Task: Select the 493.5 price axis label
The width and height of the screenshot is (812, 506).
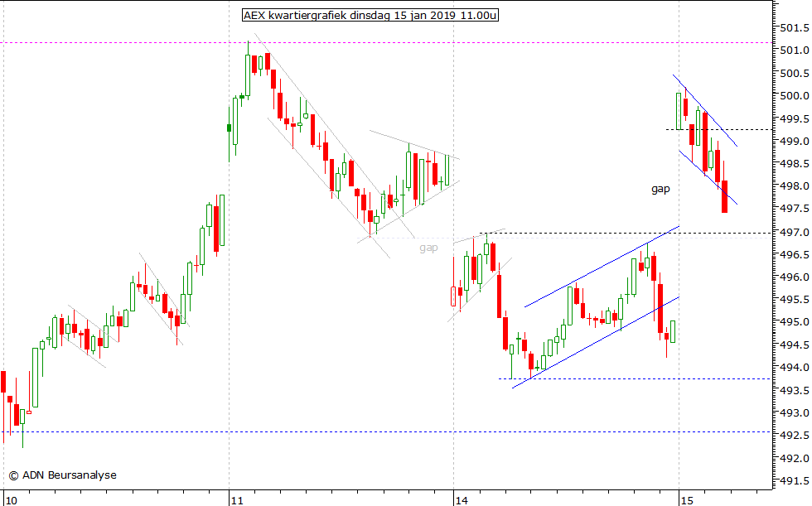Action: point(795,390)
